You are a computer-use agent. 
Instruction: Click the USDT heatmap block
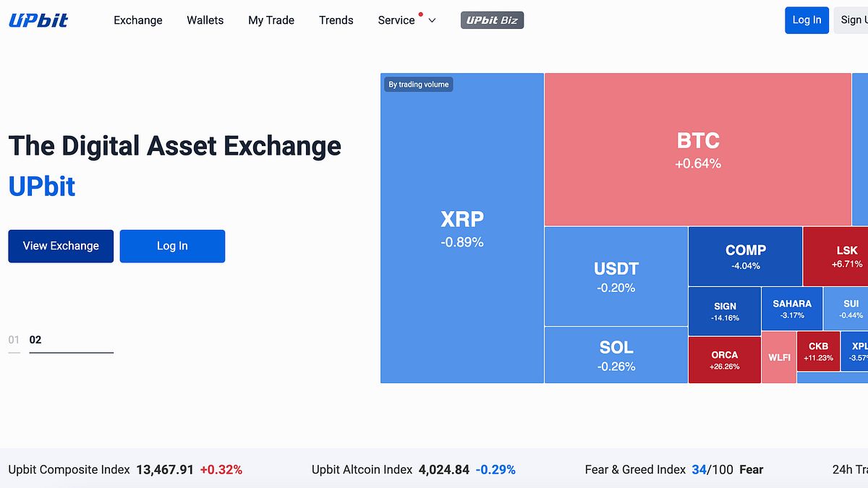coord(616,276)
